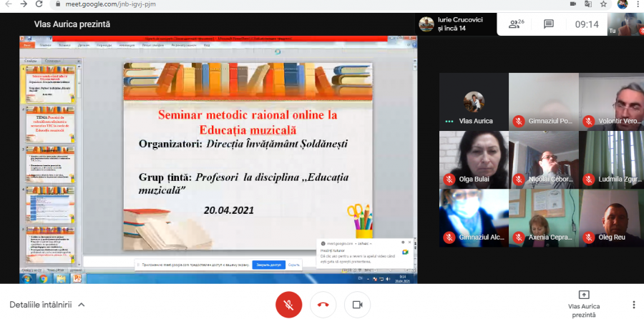The image size is (644, 319).
Task: Click the browser reload page icon
Action: point(39,4)
